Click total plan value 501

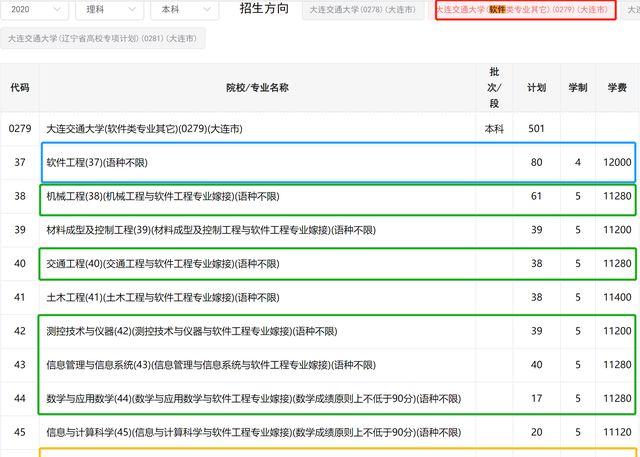tap(536, 129)
